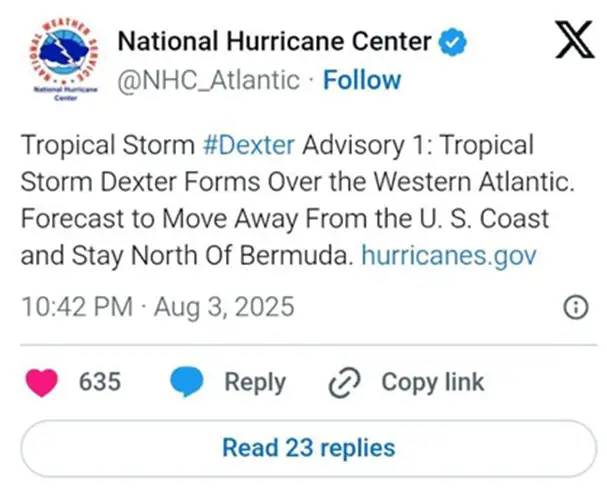Visit the hurricanes.gov link

point(449,257)
